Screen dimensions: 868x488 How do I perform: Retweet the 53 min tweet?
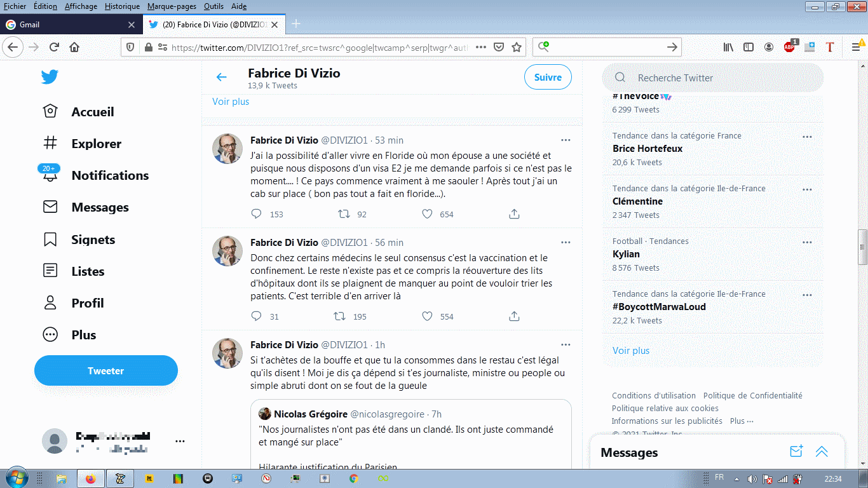click(x=344, y=214)
